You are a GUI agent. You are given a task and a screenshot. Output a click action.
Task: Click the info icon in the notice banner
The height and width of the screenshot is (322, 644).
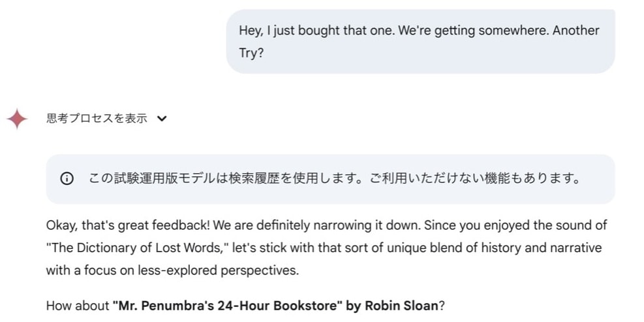(67, 179)
